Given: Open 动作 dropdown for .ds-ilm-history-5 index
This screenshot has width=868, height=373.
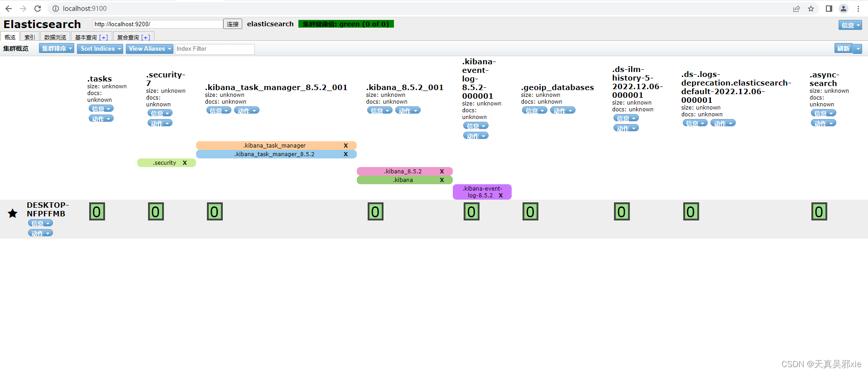Looking at the screenshot, I should [x=626, y=128].
